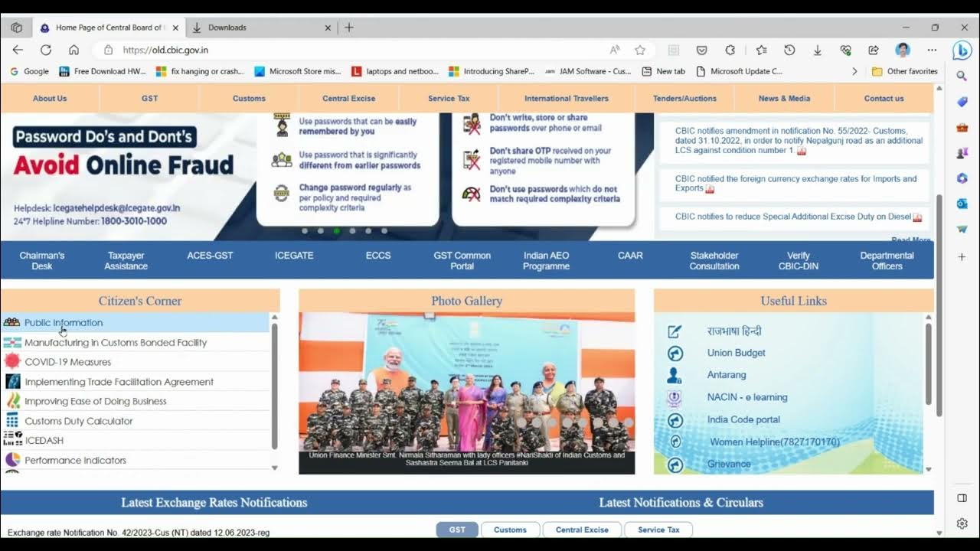Viewport: 980px width, 551px height.
Task: Open the share icon in toolbar
Action: coord(874,50)
